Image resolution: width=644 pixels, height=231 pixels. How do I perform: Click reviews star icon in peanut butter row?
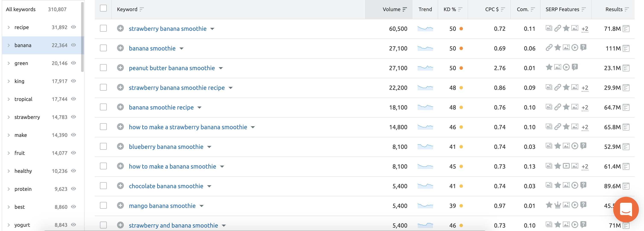[x=549, y=67]
